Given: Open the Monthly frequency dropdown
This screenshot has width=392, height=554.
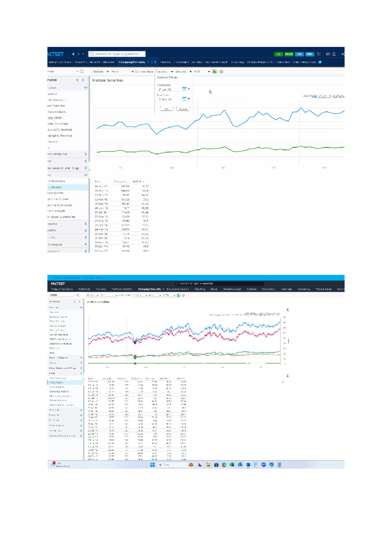Looking at the screenshot, I should tap(183, 72).
